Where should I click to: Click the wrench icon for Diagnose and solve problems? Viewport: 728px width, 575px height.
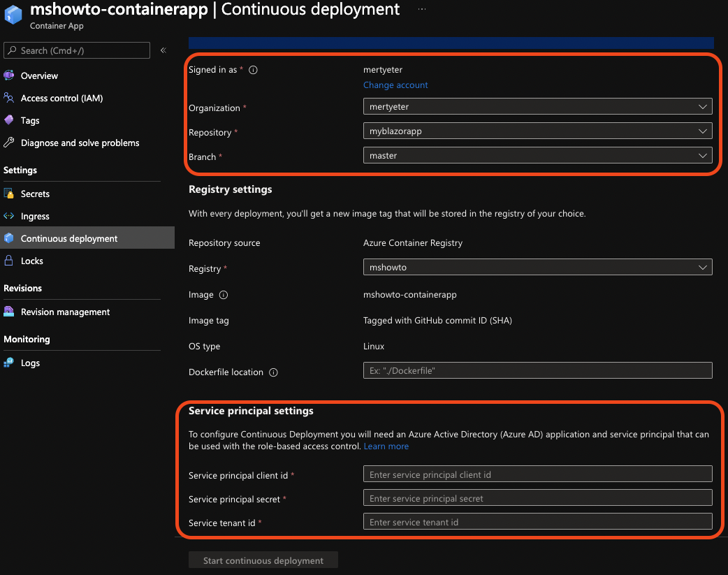point(9,142)
